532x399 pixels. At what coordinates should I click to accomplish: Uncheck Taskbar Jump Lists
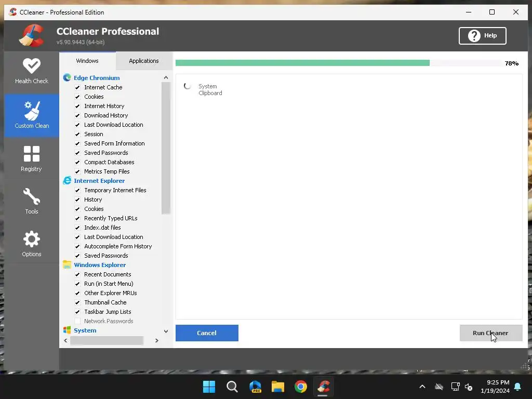pyautogui.click(x=77, y=312)
